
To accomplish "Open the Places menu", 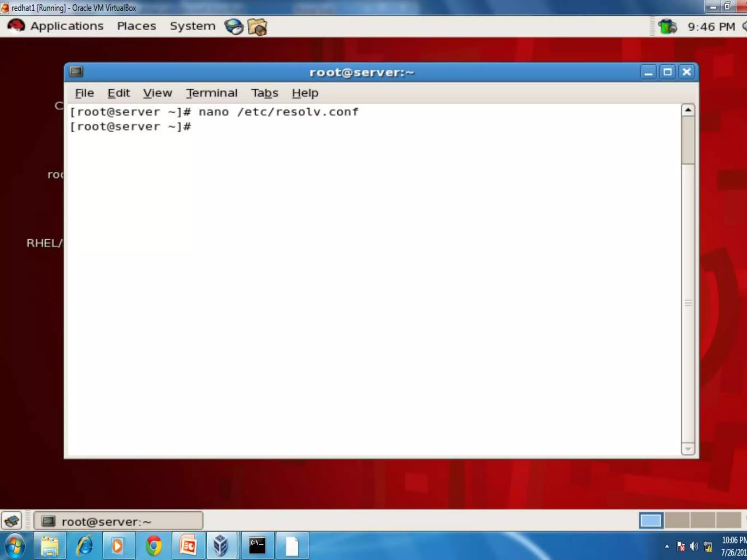I will click(136, 26).
